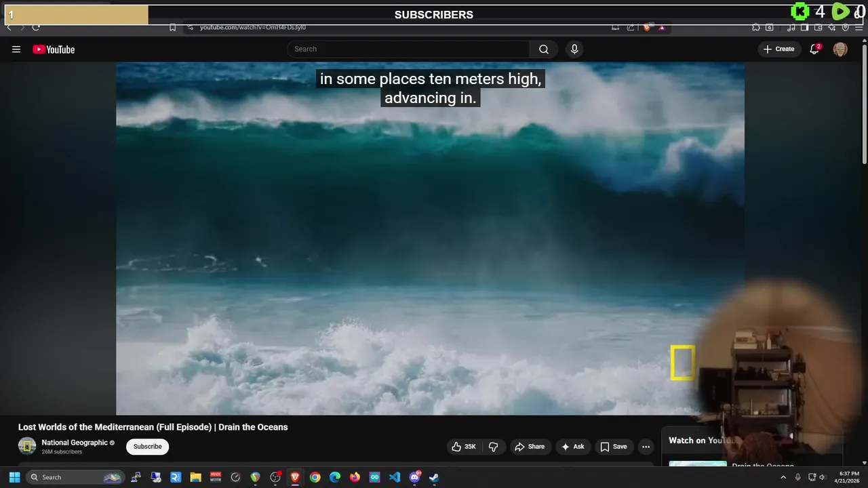Open Visual Studio Code from taskbar
This screenshot has width=868, height=488.
(395, 477)
